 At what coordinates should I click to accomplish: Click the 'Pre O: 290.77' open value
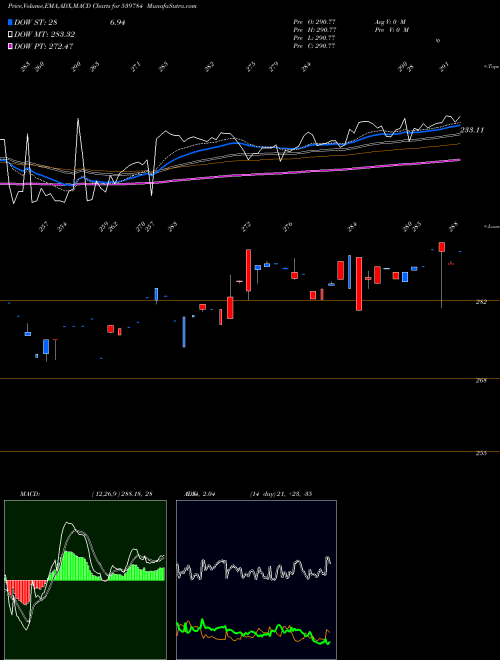[314, 22]
